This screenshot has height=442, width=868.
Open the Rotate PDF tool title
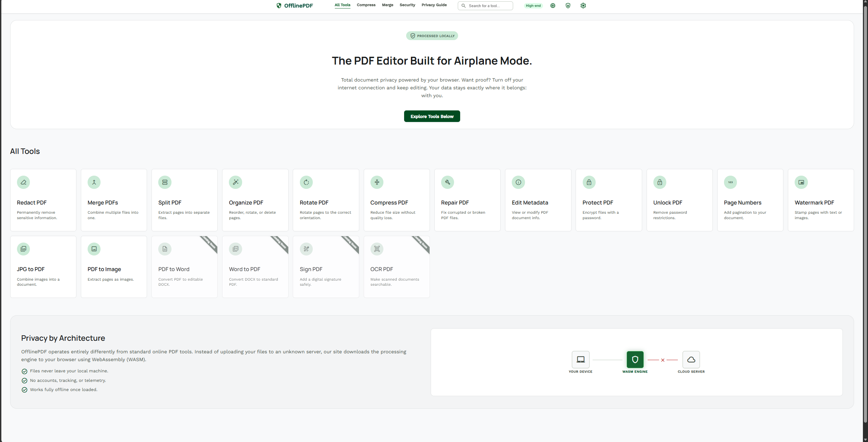pos(314,202)
